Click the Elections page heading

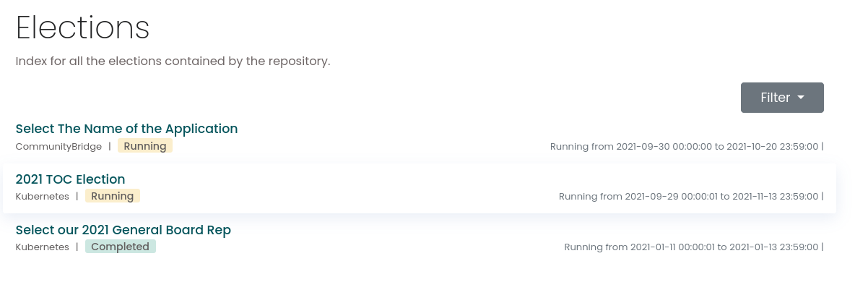pos(82,27)
